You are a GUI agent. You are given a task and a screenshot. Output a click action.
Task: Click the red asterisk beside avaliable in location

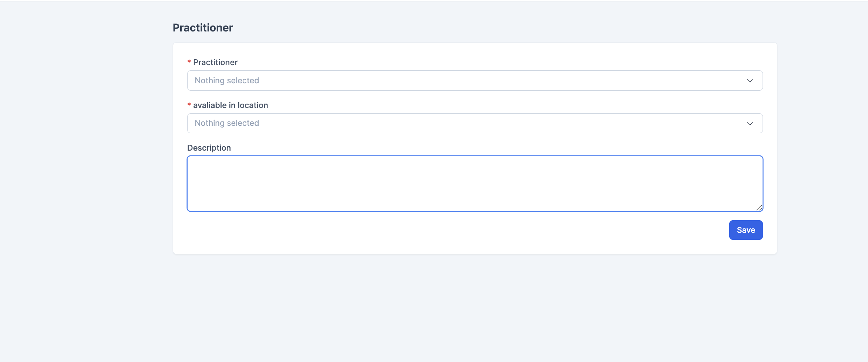pos(189,105)
